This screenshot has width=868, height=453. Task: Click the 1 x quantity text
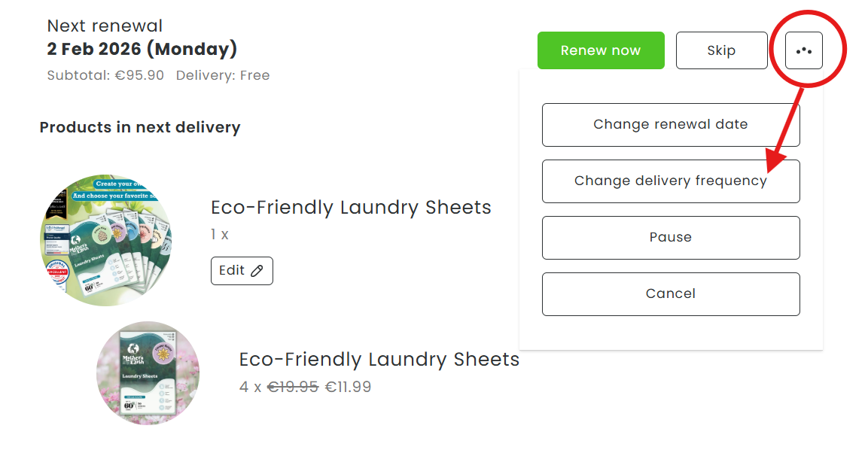220,235
